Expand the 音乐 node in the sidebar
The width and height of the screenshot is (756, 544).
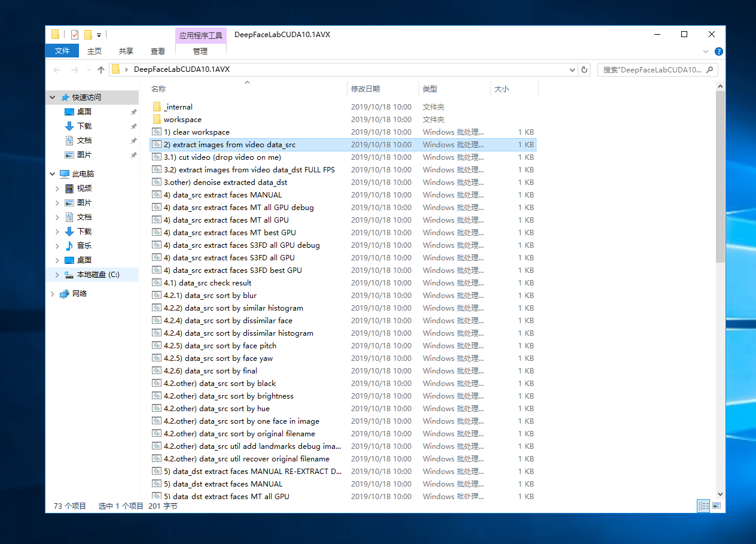(57, 245)
